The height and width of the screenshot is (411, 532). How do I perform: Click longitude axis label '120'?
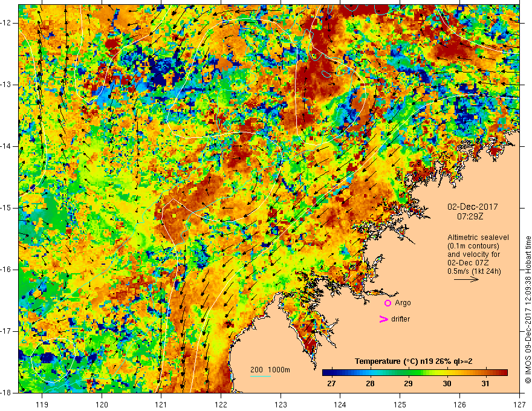coord(102,404)
